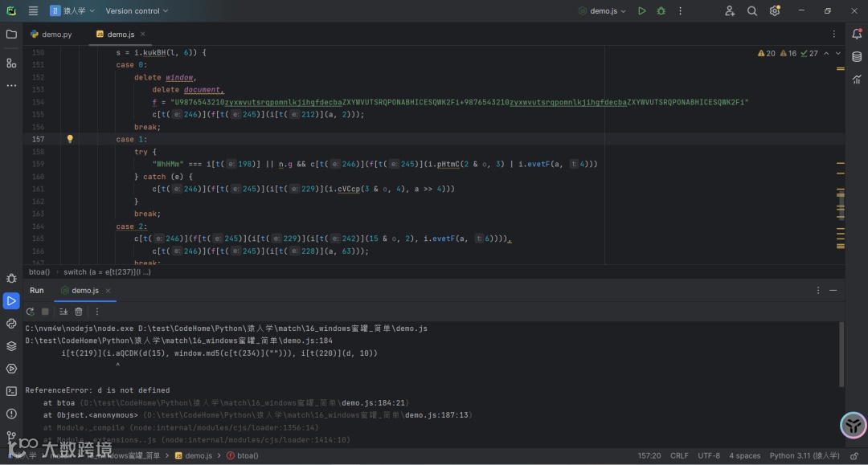Open demo.js:184:21 stack trace link
Screen dimensions: 868x465
coord(373,403)
